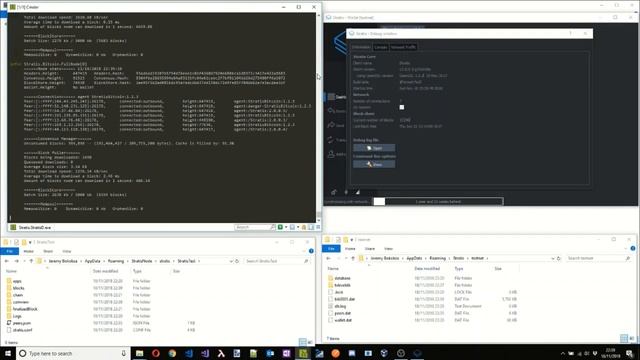Expand the ribbon in testnet explorer
Viewport: 640px width, 360px height.
coord(626,249)
